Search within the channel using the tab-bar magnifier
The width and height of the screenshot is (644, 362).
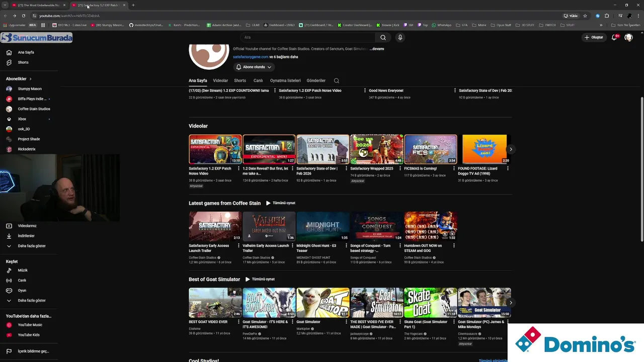pos(337,80)
